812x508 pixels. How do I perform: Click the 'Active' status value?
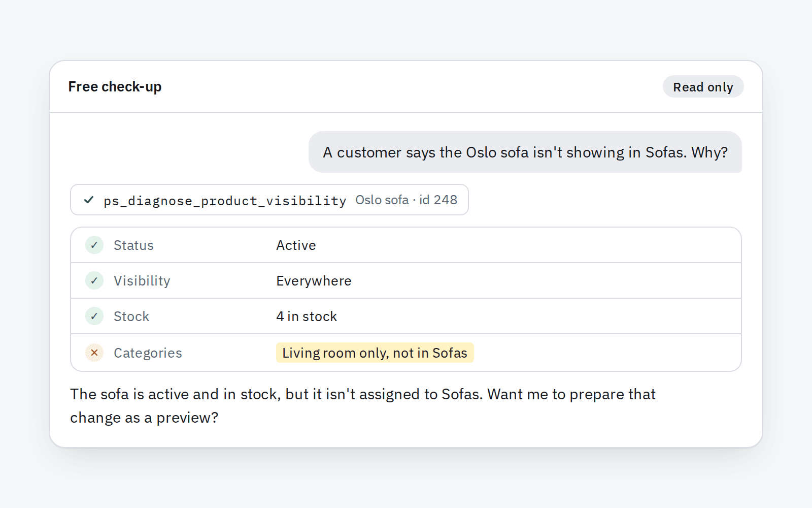(x=296, y=245)
